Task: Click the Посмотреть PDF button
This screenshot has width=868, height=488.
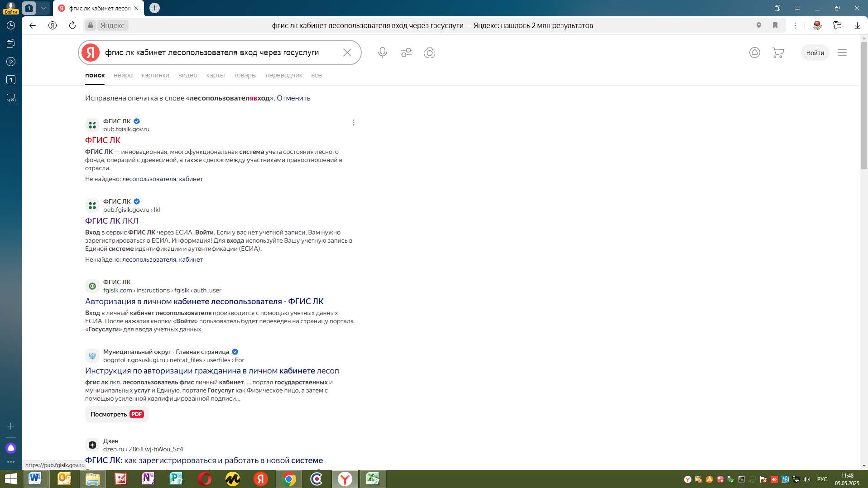Action: pyautogui.click(x=117, y=414)
